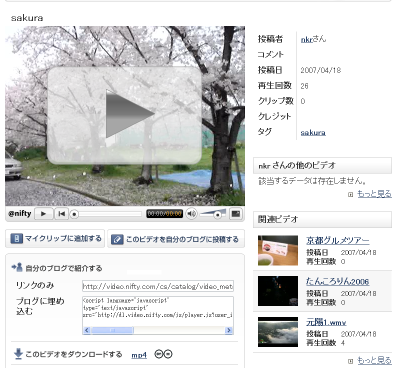This screenshot has height=368, width=393.
Task: Start the sakura video with the large play overlay
Action: pos(124,115)
